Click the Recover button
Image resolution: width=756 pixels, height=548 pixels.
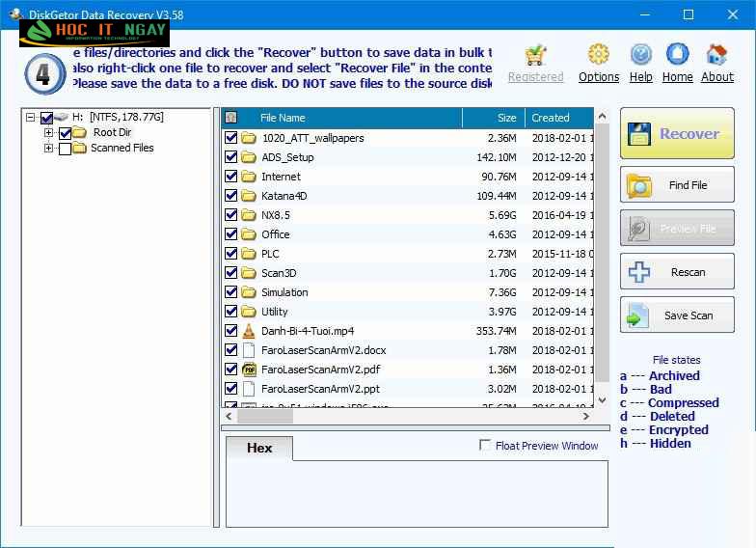pyautogui.click(x=677, y=133)
